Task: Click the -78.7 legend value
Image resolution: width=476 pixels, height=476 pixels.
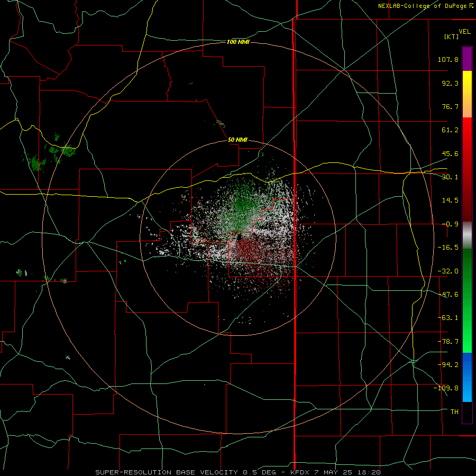Action: (448, 342)
